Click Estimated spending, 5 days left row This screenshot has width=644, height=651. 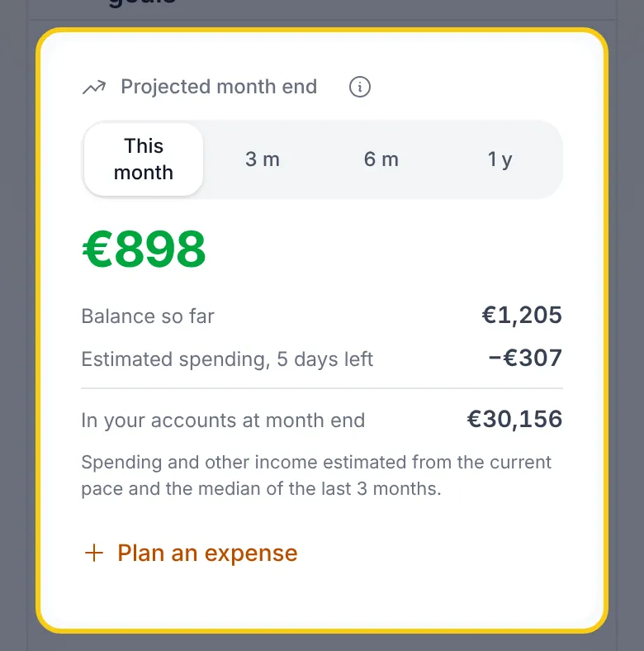pos(322,359)
